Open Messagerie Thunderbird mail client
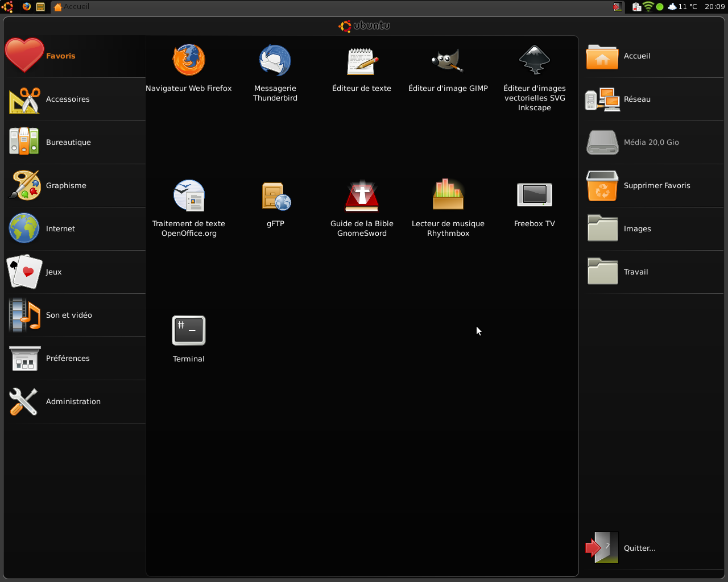The image size is (728, 582). click(275, 72)
